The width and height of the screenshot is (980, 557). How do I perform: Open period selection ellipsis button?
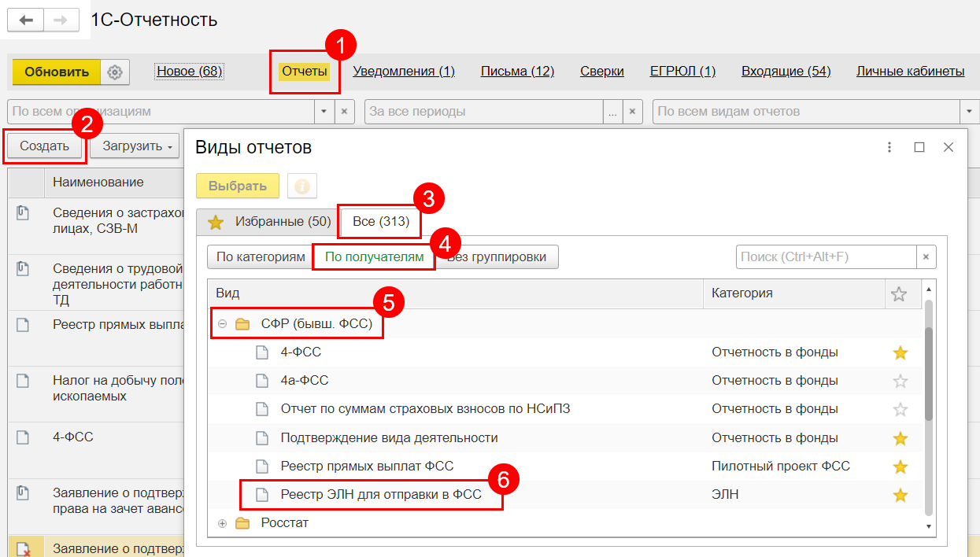tap(612, 112)
